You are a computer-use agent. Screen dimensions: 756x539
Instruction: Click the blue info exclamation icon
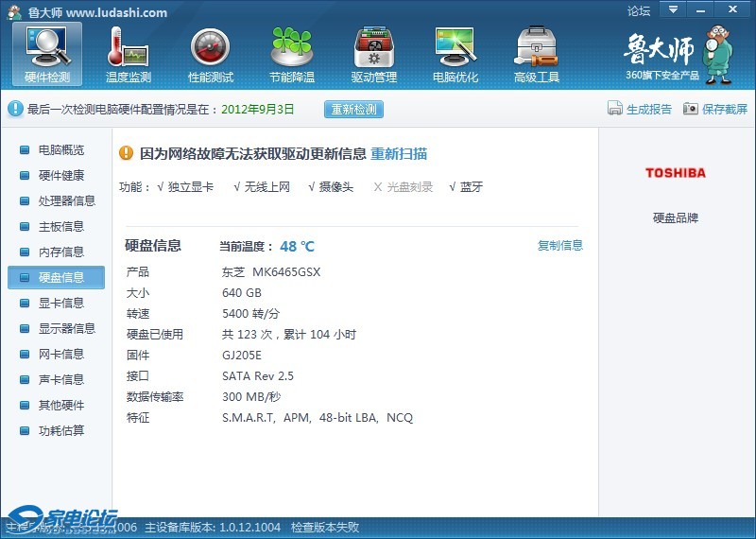(x=15, y=109)
